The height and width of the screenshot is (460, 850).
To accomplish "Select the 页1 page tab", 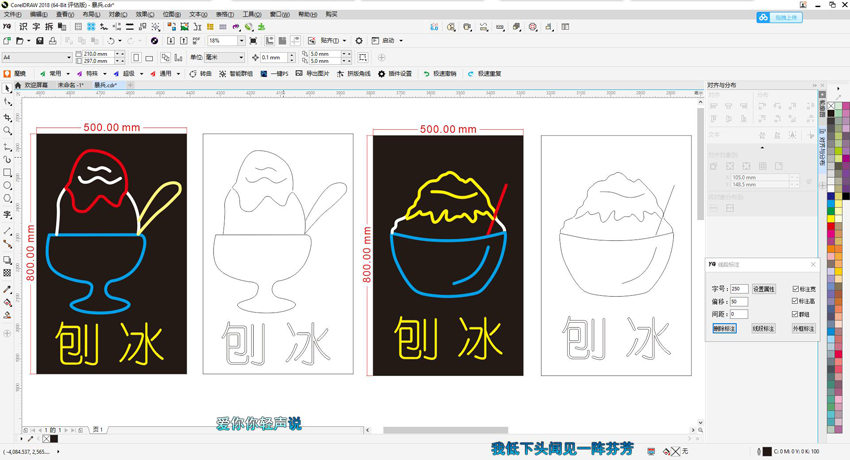I will (98, 430).
